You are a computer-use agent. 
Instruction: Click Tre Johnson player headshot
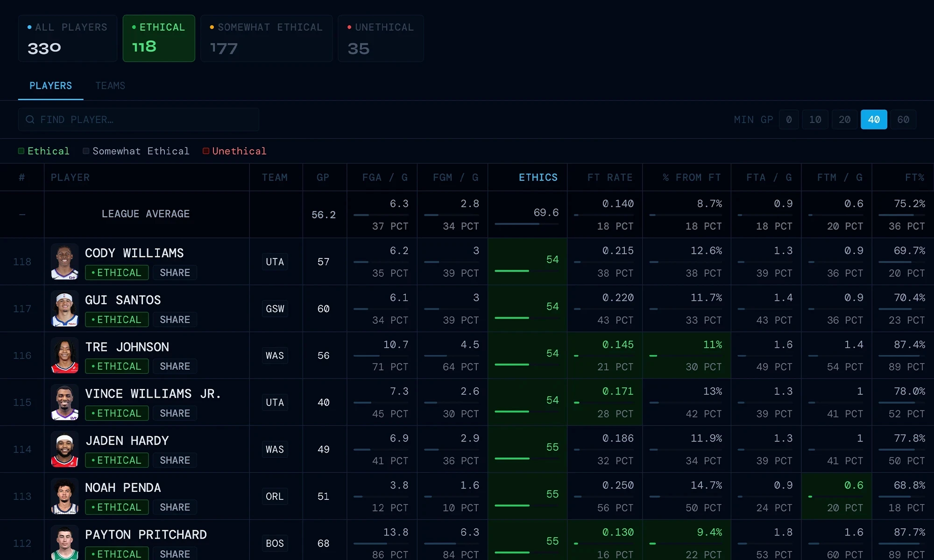click(64, 356)
